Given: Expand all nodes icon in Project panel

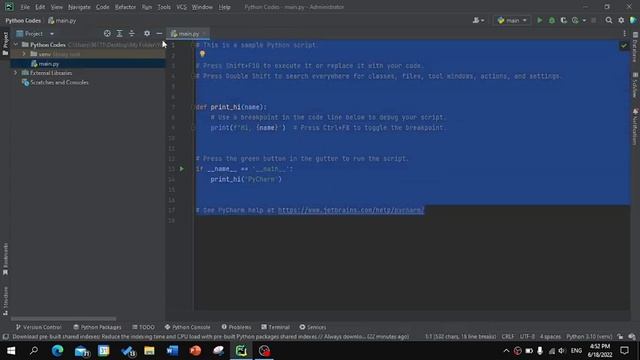Looking at the screenshot, I should pyautogui.click(x=119, y=33).
